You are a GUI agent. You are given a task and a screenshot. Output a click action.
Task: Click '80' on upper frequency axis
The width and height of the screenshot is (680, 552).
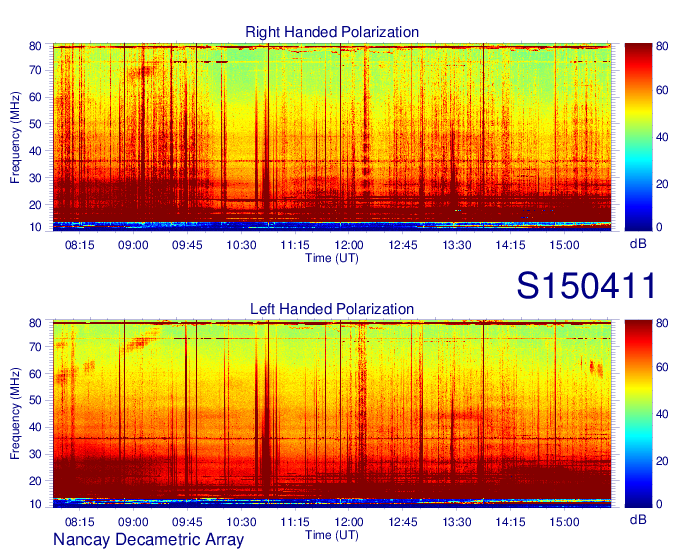pos(36,46)
